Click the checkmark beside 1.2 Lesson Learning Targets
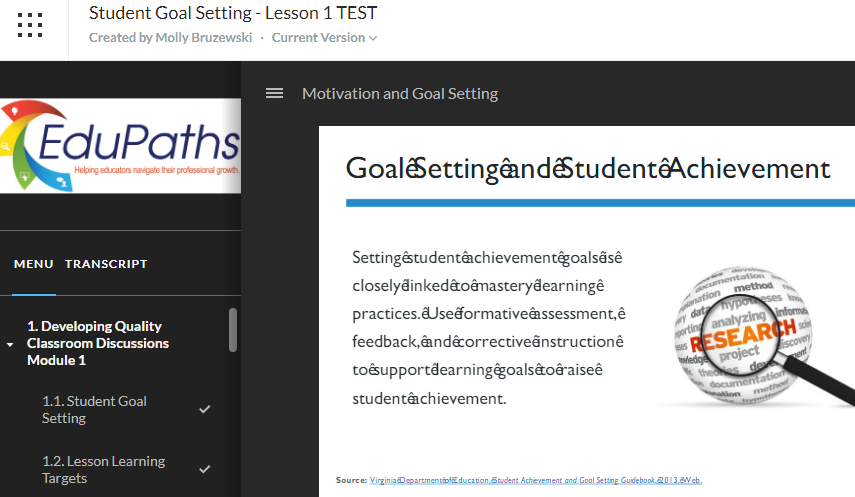 [205, 469]
